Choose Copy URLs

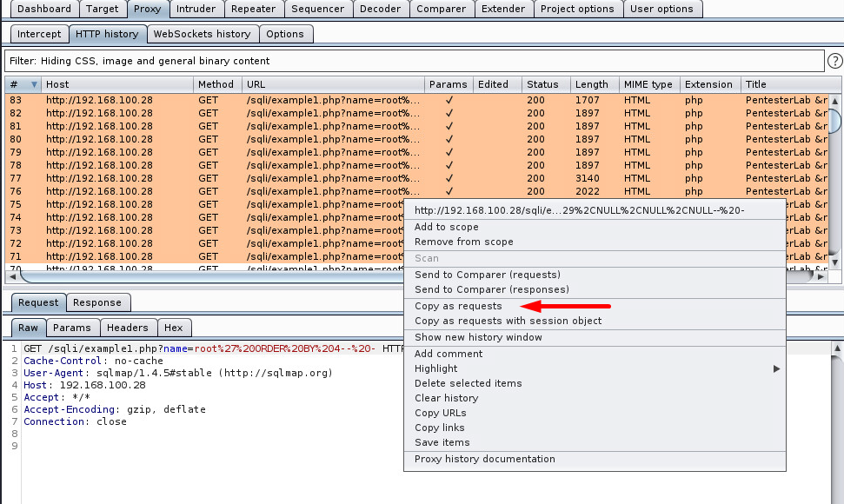coord(595,413)
